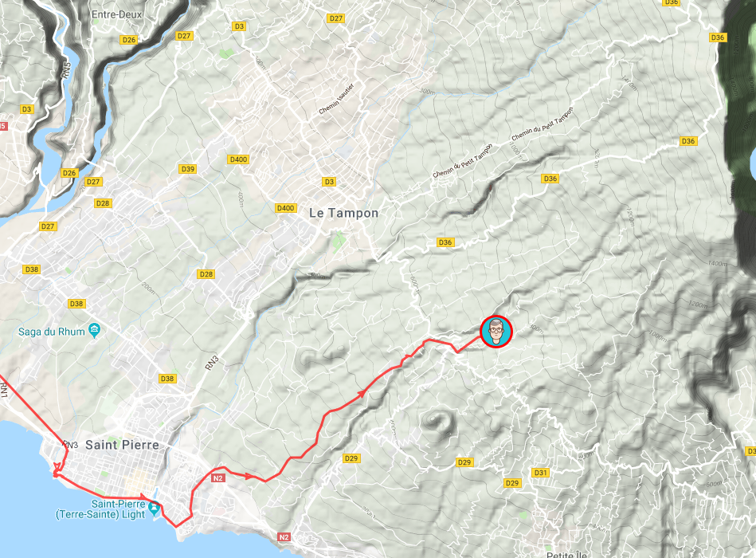Click the red route arrow midway uphill
The image size is (756, 558).
[360, 394]
